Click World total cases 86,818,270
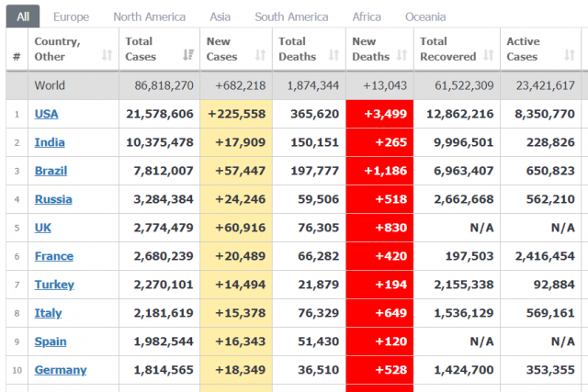 click(x=164, y=85)
